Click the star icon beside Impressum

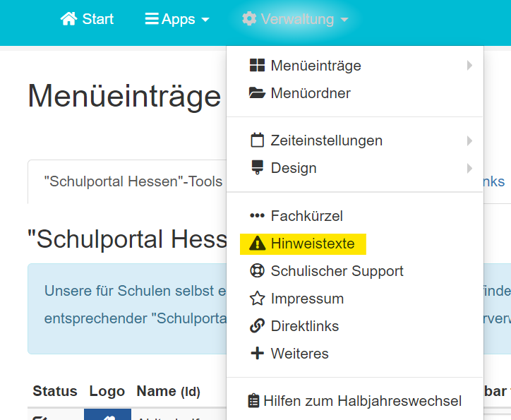pos(257,299)
